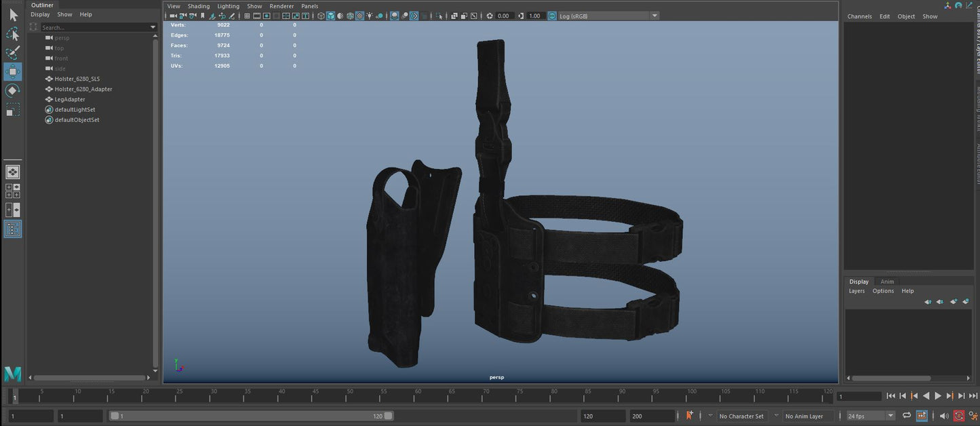The width and height of the screenshot is (980, 426).
Task: Activate the Rotate tool
Action: coord(12,91)
